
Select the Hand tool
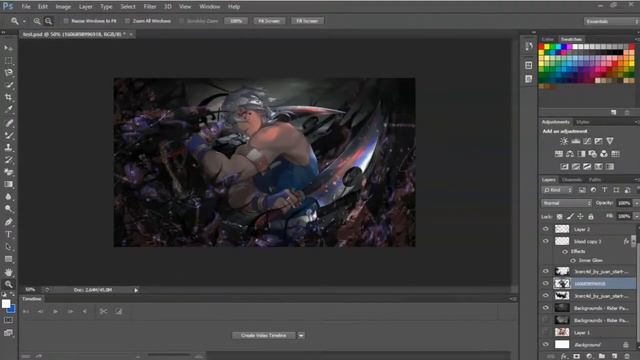[8, 272]
